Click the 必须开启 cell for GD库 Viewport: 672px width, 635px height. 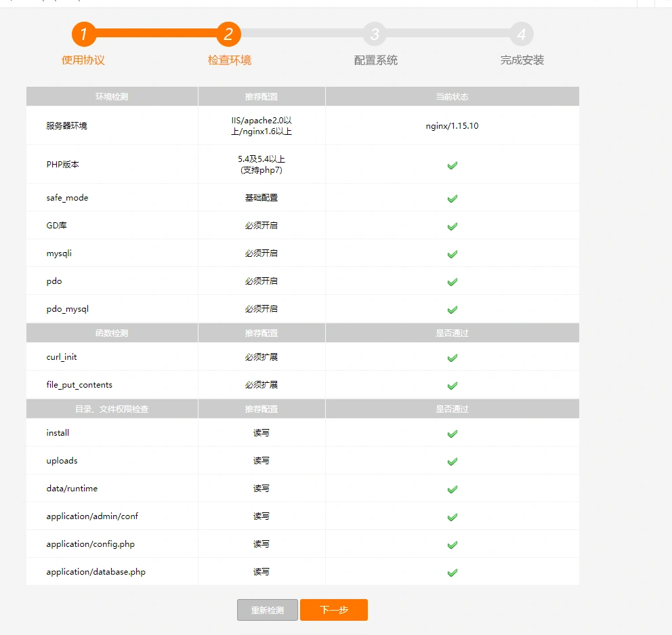(261, 226)
